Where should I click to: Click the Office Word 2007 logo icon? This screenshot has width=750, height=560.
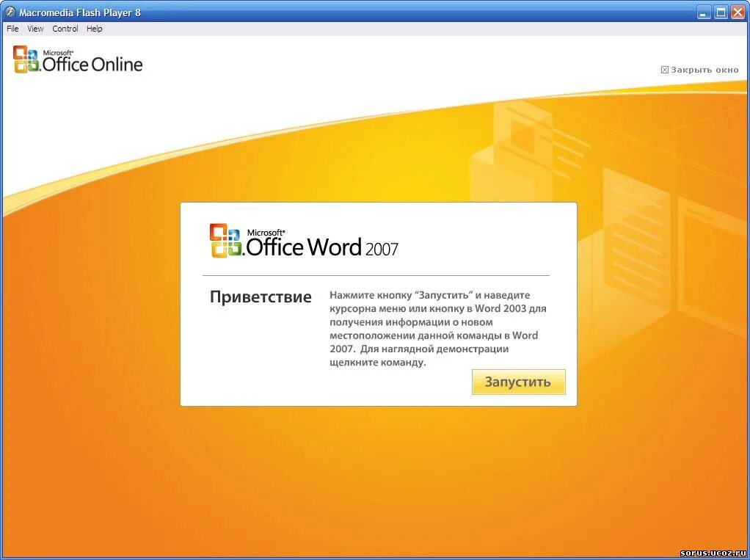coord(227,240)
